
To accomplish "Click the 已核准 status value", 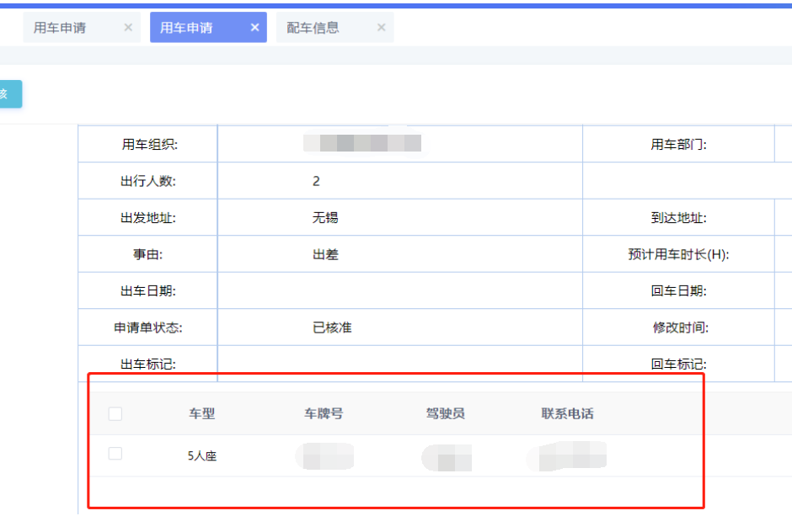I will click(332, 327).
